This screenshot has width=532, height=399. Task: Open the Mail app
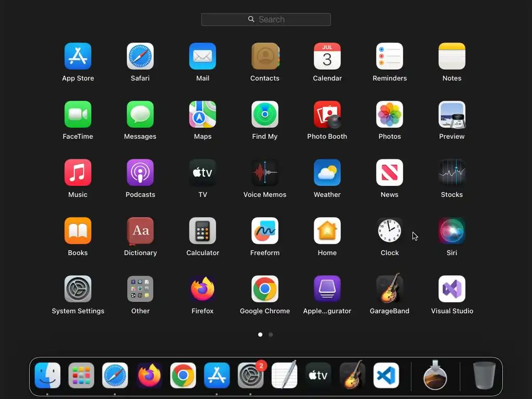(203, 56)
